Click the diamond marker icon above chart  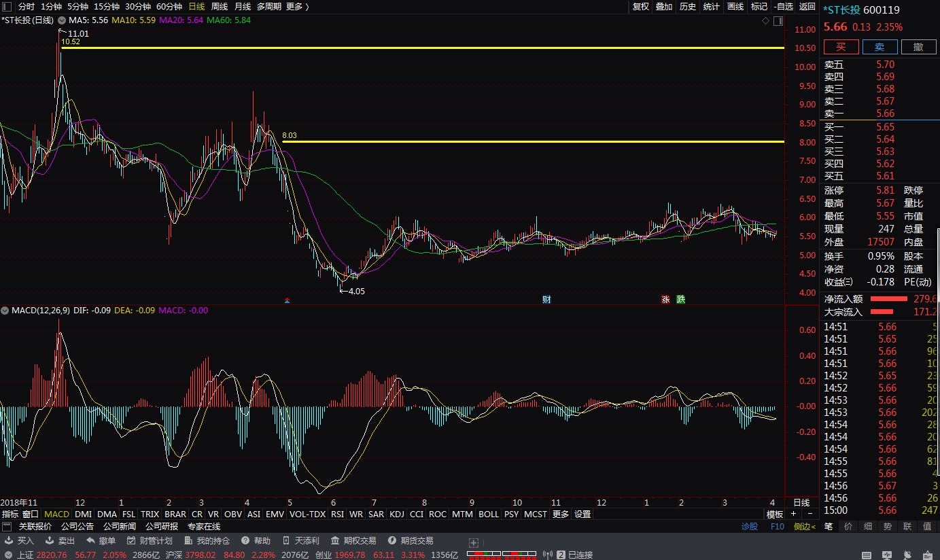click(x=766, y=21)
